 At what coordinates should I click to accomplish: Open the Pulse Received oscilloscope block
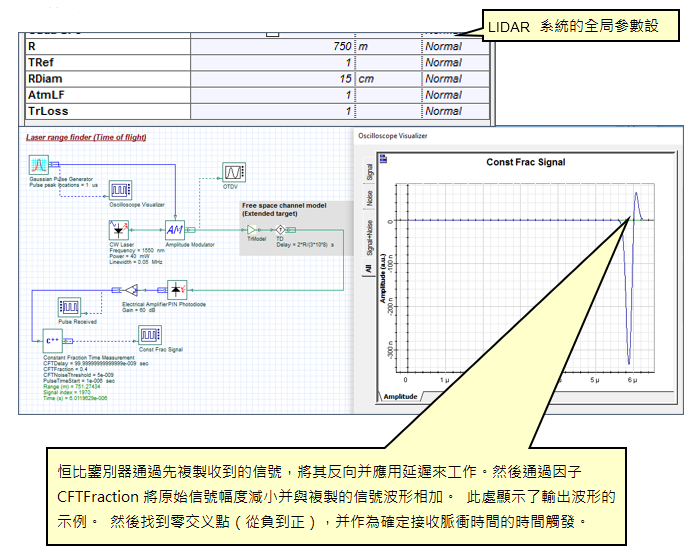[x=69, y=307]
